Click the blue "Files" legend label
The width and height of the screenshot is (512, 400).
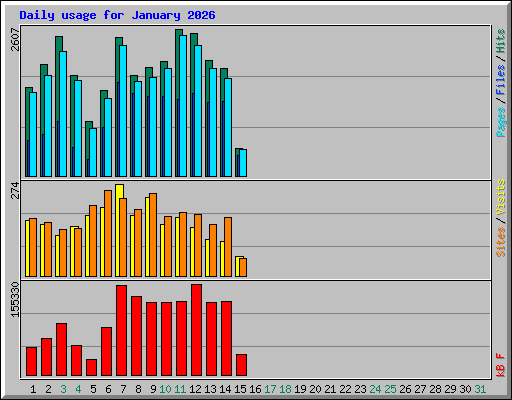(501, 80)
